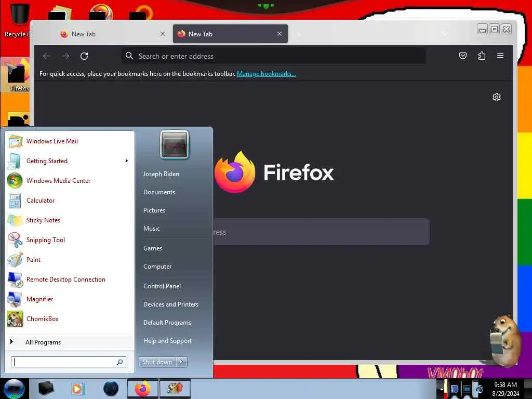The height and width of the screenshot is (399, 532).
Task: Open a new tab with the plus button
Action: coord(299,34)
